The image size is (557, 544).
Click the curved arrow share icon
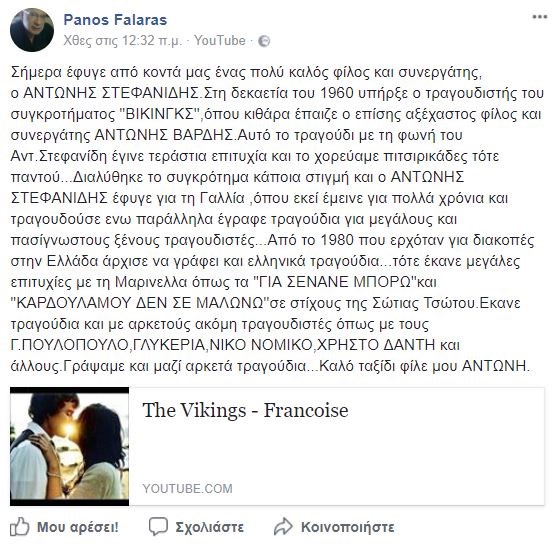[x=283, y=527]
